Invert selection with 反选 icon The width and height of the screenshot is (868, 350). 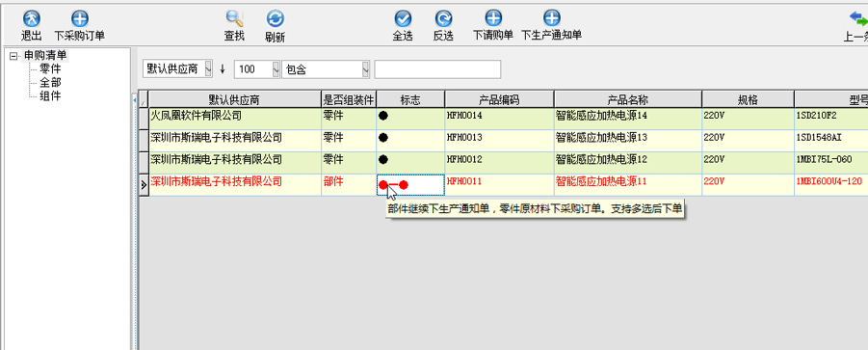pos(443,19)
